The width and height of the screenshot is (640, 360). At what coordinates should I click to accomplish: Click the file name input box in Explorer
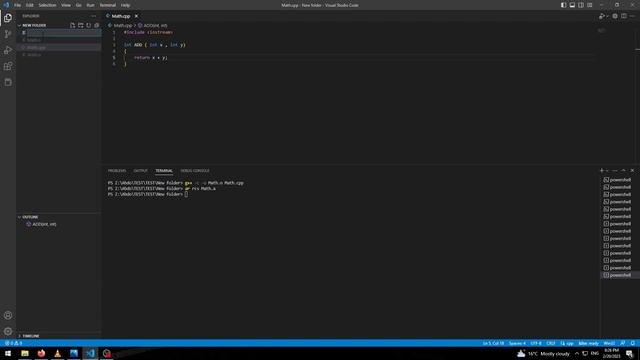pyautogui.click(x=64, y=33)
